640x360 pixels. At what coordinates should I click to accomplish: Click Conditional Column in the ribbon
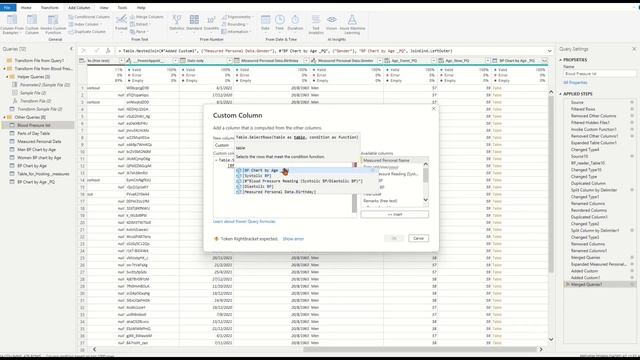(89, 17)
